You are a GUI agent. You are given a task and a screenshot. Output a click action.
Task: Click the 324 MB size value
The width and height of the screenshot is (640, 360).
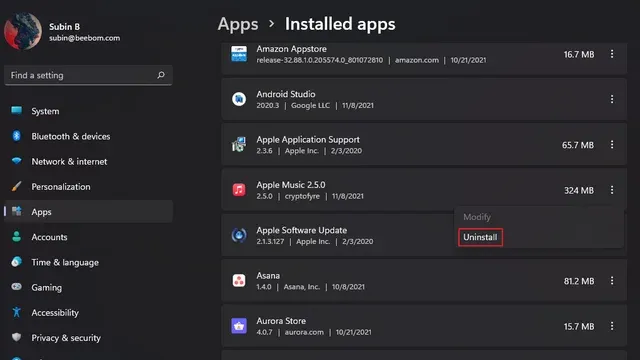[x=579, y=190]
